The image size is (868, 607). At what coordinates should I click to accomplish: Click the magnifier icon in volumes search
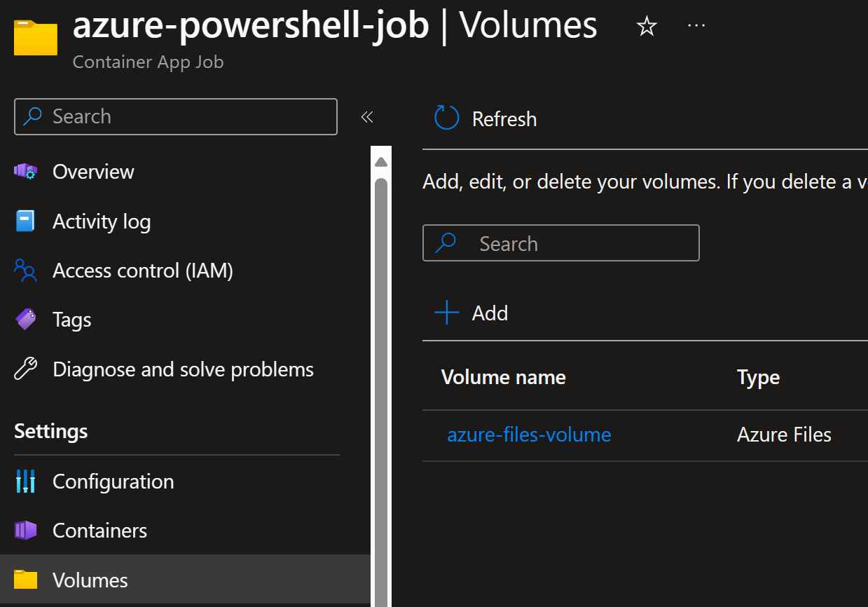coord(446,243)
